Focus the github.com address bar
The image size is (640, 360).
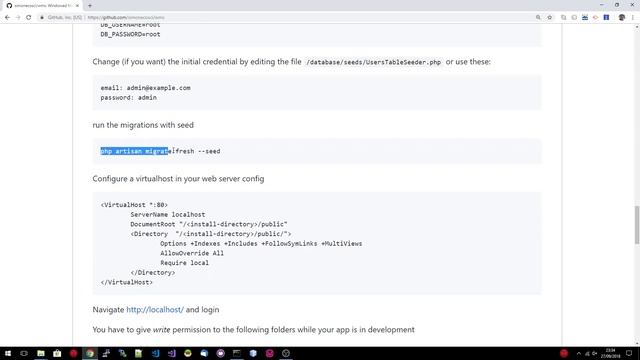[x=286, y=18]
